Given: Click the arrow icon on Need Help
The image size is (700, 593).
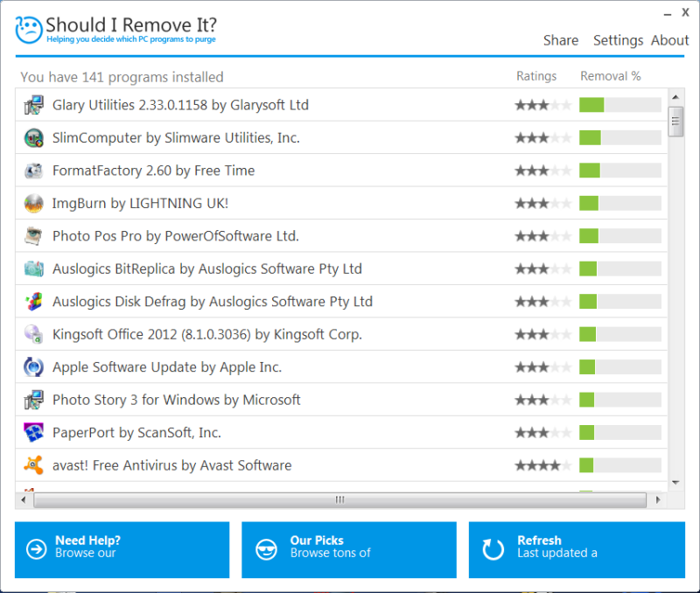Looking at the screenshot, I should 36,548.
